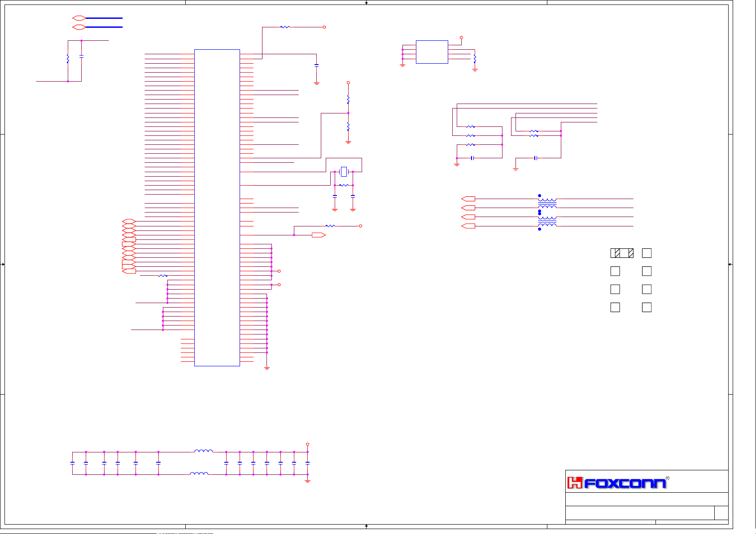Image resolution: width=756 pixels, height=534 pixels.
Task: Click the right-pointing output port beside main IC
Action: click(x=318, y=235)
